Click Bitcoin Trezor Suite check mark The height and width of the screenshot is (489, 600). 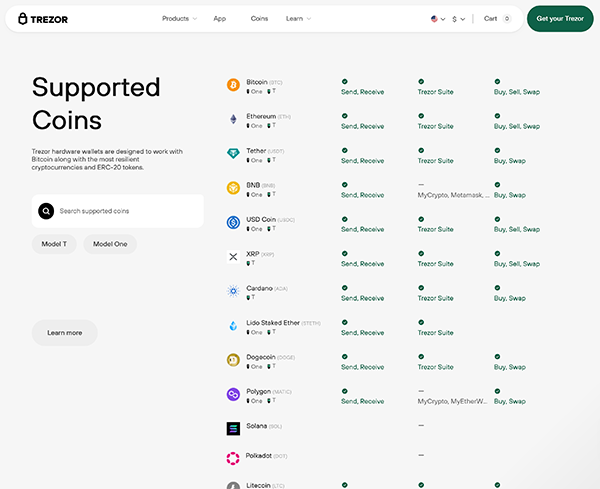421,82
